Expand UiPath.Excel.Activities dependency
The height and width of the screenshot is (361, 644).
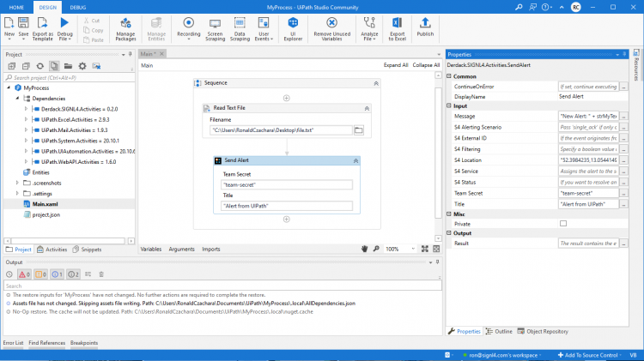pos(27,119)
